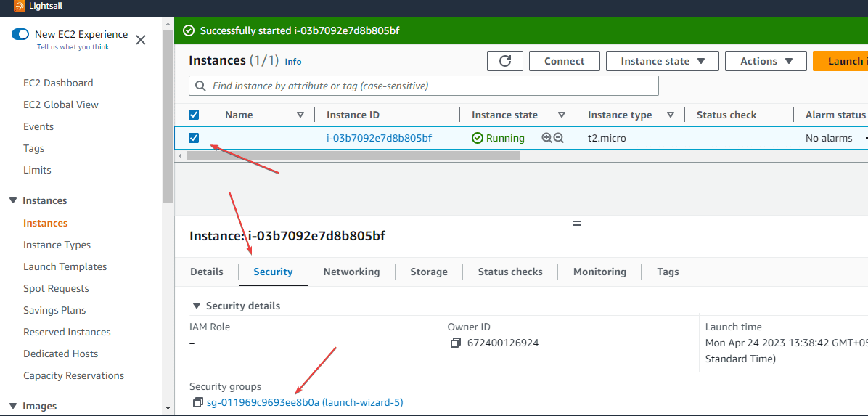Click the panel resize handle
Screen dimensions: 868x416
577,223
